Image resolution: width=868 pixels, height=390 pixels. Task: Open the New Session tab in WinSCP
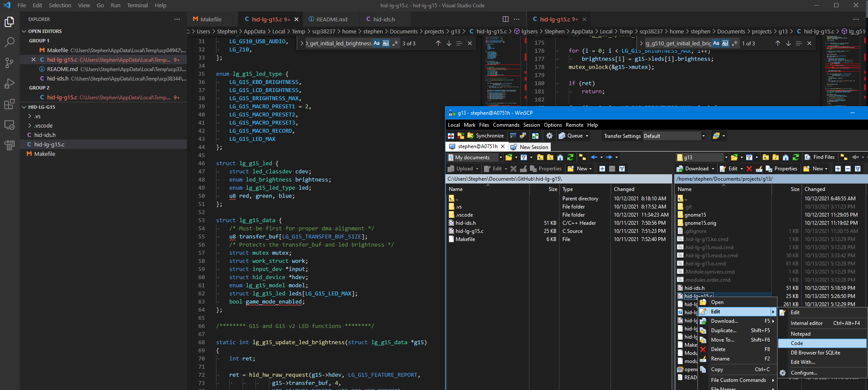click(530, 147)
